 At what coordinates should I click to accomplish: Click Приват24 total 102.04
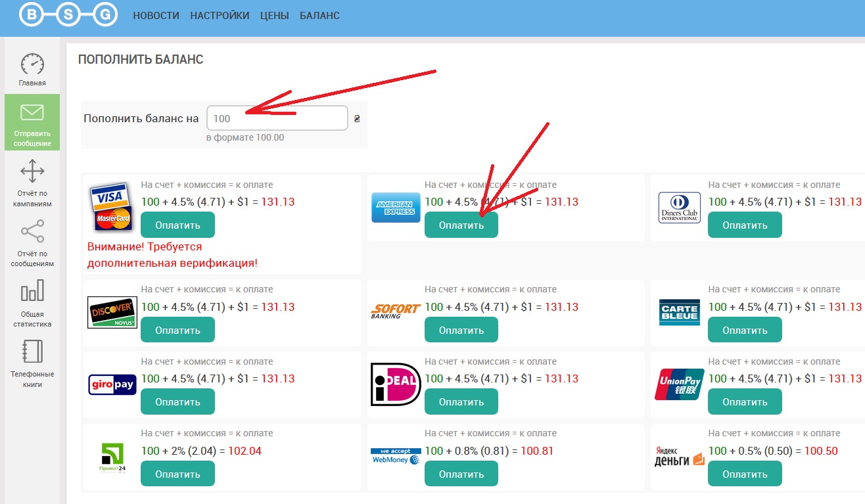point(245,451)
